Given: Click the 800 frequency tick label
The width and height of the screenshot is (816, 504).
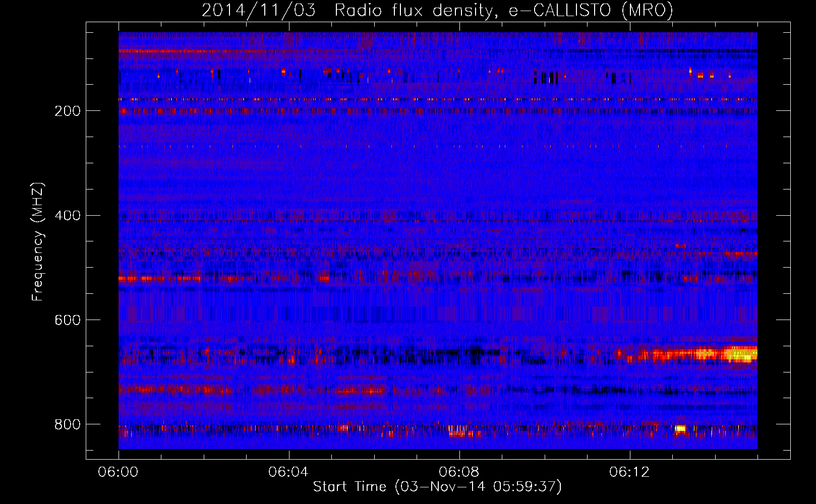Looking at the screenshot, I should [68, 424].
